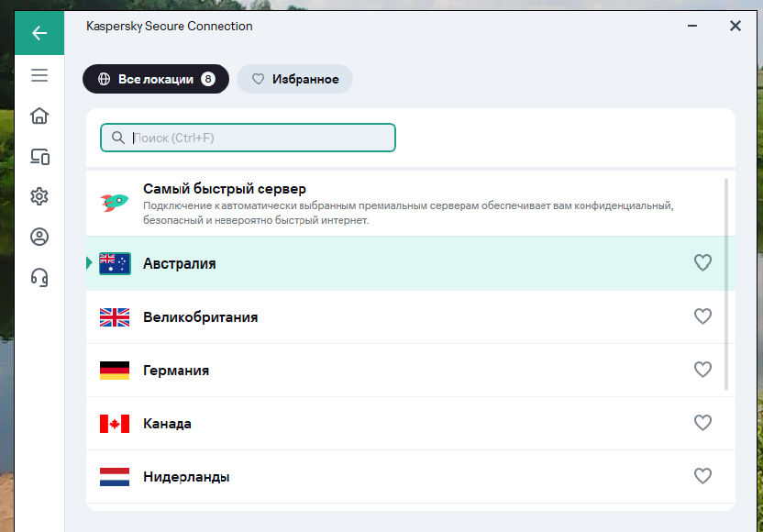Click the locations count badge 8
Image resolution: width=763 pixels, height=532 pixels.
point(208,79)
